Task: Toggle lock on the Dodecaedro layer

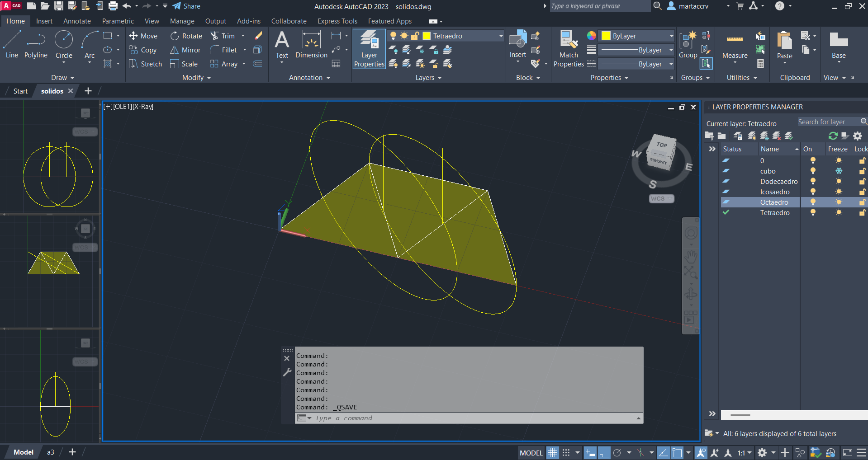Action: tap(862, 182)
